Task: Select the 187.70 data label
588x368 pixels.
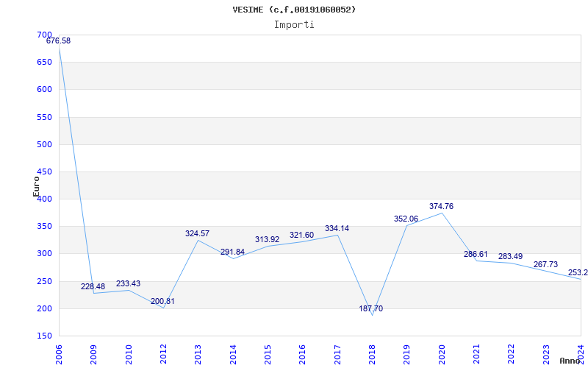Action: pos(371,308)
